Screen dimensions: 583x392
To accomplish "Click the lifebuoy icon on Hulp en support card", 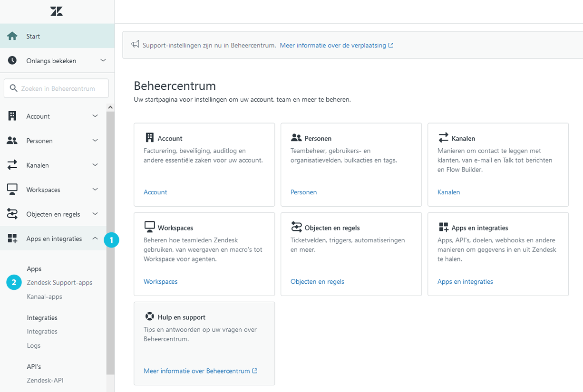I will tap(149, 316).
